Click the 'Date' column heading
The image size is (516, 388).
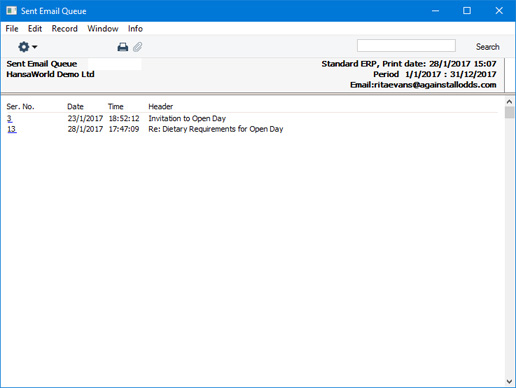pos(75,107)
